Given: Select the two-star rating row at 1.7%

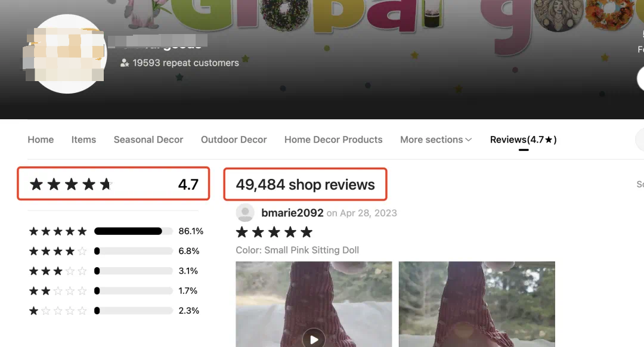Looking at the screenshot, I should (114, 291).
